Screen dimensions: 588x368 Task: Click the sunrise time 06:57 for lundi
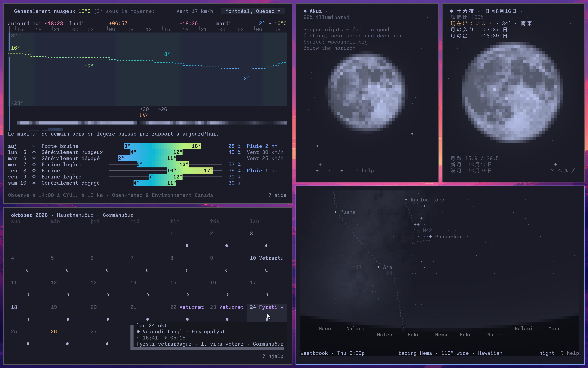[x=118, y=23]
